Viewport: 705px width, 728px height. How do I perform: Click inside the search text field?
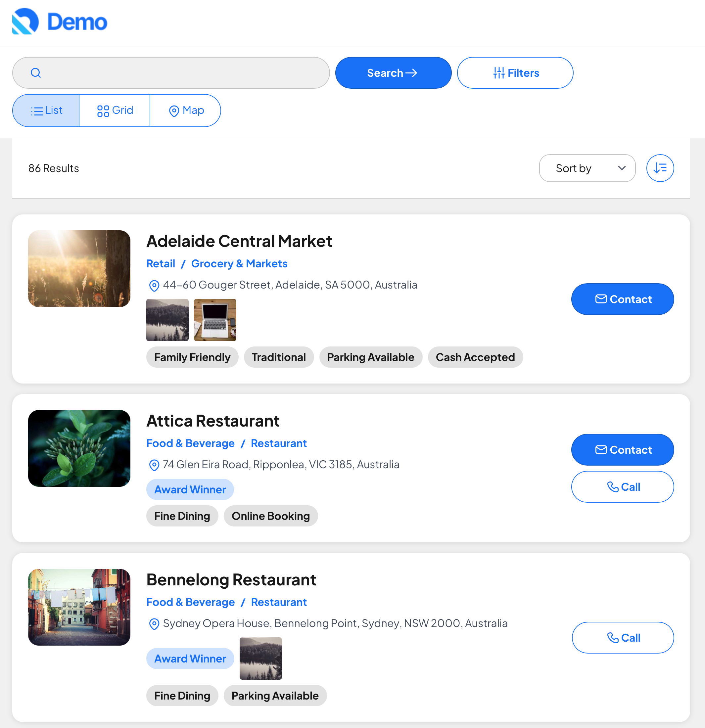point(167,73)
